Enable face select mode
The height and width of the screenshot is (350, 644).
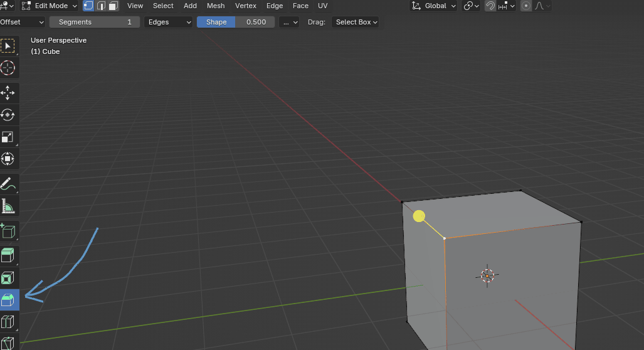pos(113,6)
